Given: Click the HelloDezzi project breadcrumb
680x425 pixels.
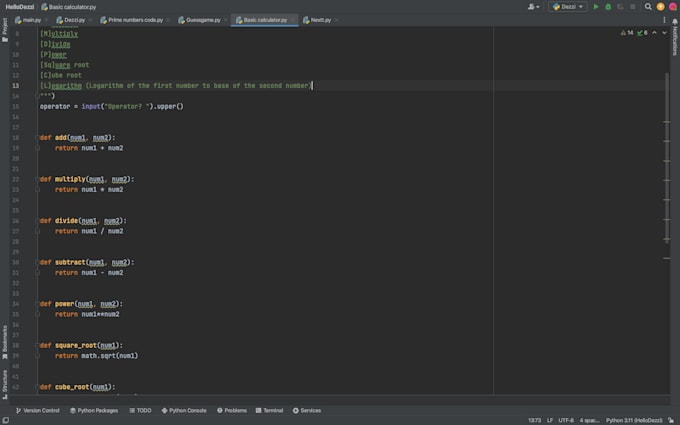Looking at the screenshot, I should [20, 7].
